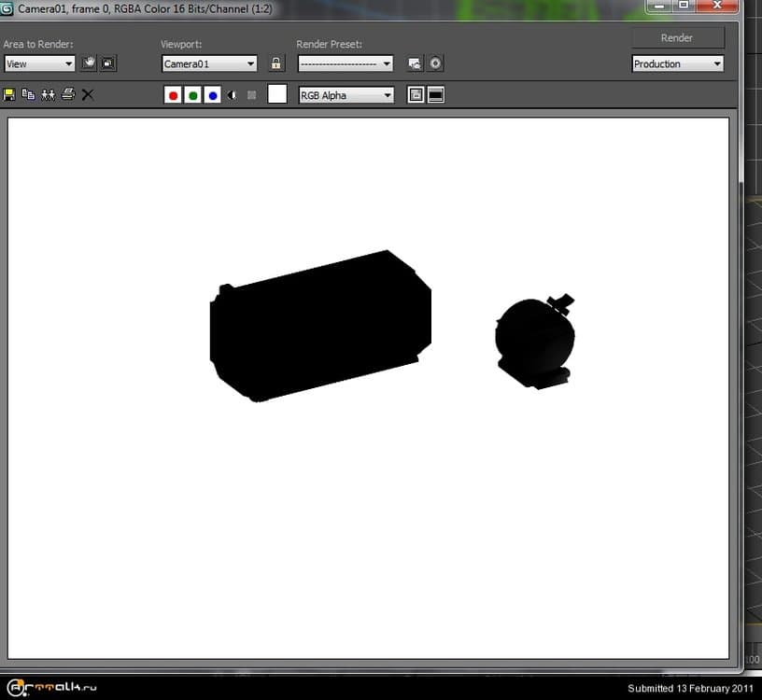Expand the Production render mode dropdown

[678, 63]
